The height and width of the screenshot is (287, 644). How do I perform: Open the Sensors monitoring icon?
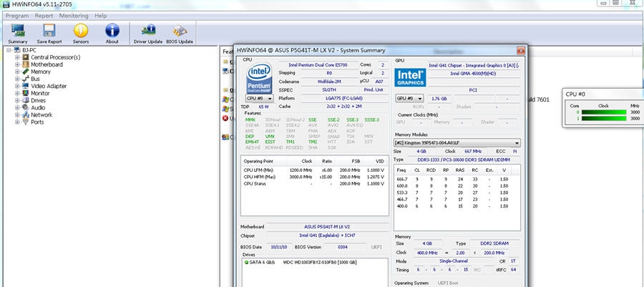tap(81, 33)
